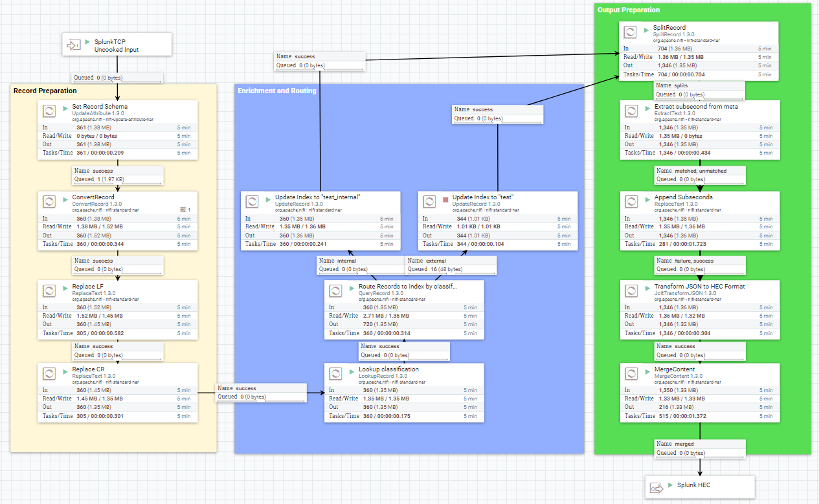819x504 pixels.
Task: Click Replace CR Tasks/Time 305 / 00:00:00.301
Action: point(100,416)
